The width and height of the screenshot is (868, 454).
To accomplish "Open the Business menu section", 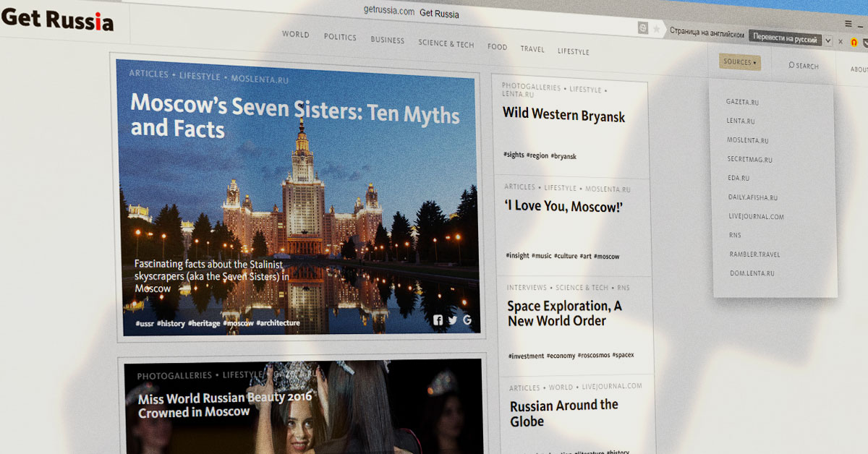I will (x=388, y=40).
